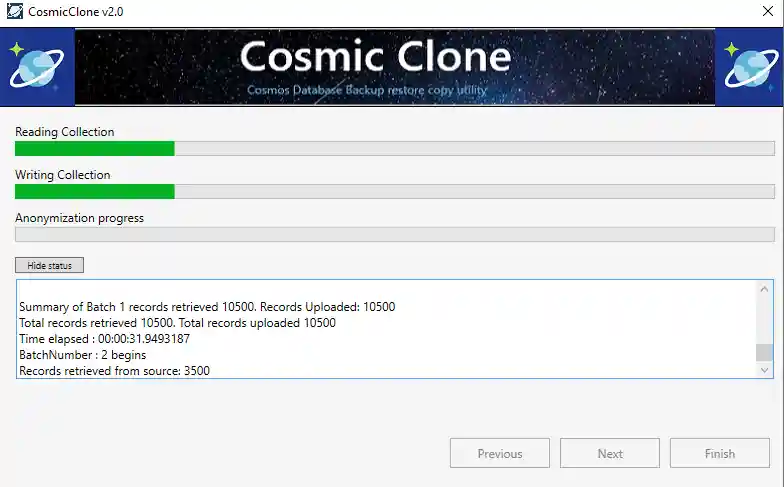Click the 'BatchNumber : 2 begins' log line
784x487 pixels.
click(83, 355)
